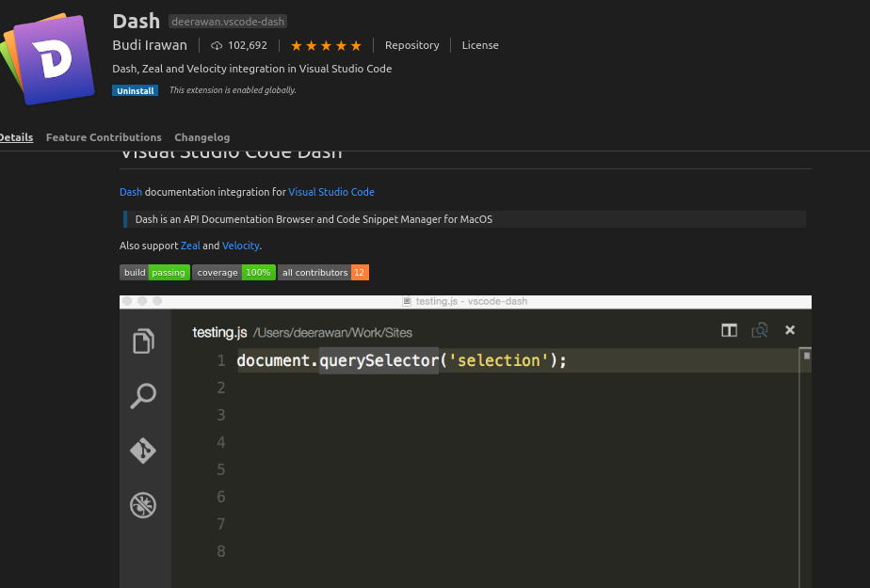Click the five-star rating
870x588 pixels.
click(x=326, y=45)
